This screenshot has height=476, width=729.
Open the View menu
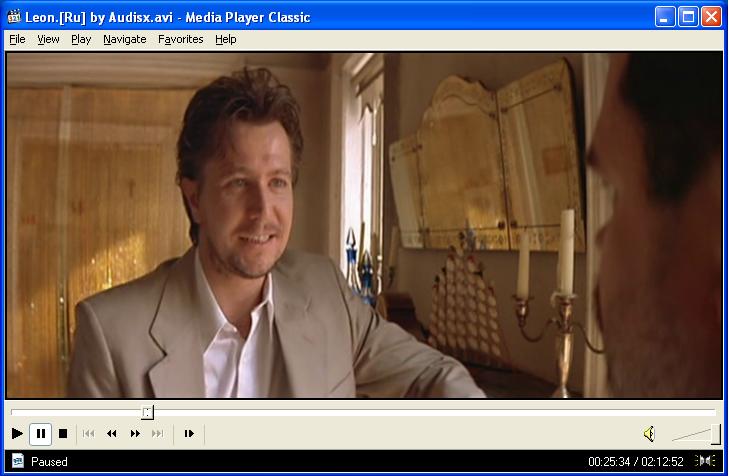click(48, 40)
